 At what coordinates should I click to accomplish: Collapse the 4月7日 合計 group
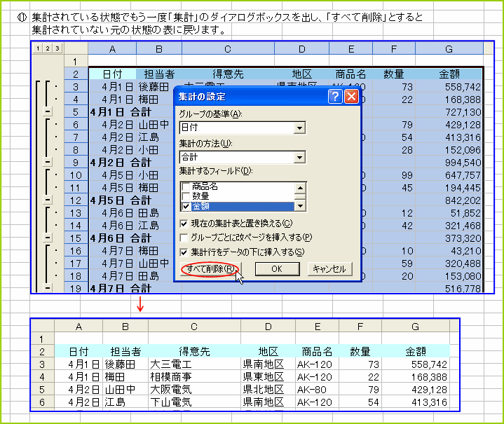48,288
